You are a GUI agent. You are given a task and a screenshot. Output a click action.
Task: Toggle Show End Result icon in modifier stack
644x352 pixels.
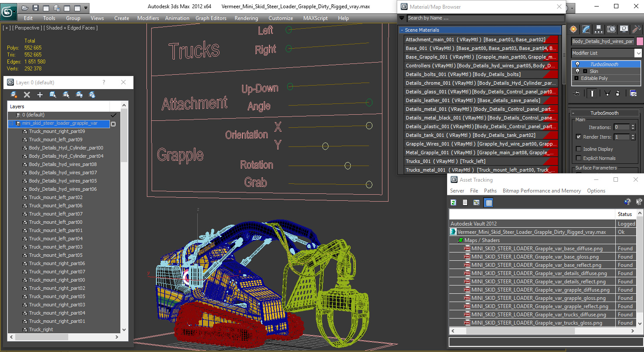click(592, 93)
